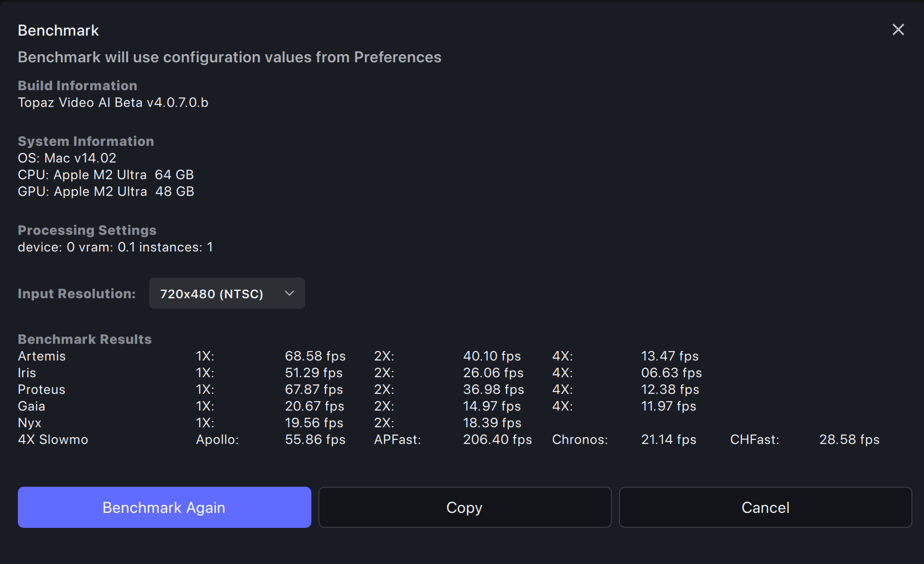Image resolution: width=924 pixels, height=564 pixels.
Task: Click Gaia 4X value '11.97 fps'
Action: (x=669, y=406)
